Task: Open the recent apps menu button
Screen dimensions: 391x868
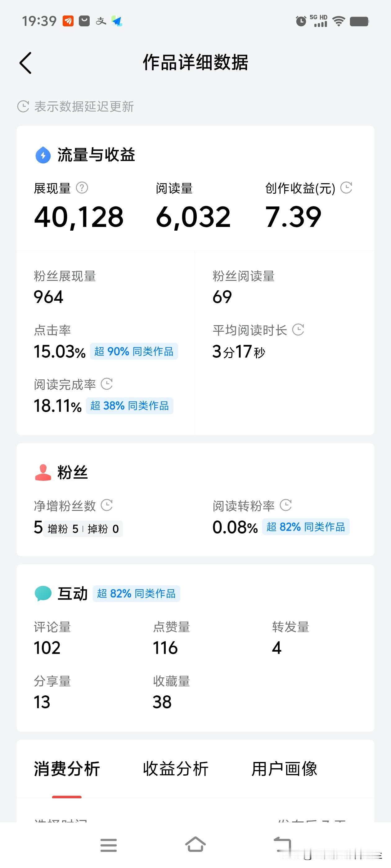Action: (x=109, y=845)
